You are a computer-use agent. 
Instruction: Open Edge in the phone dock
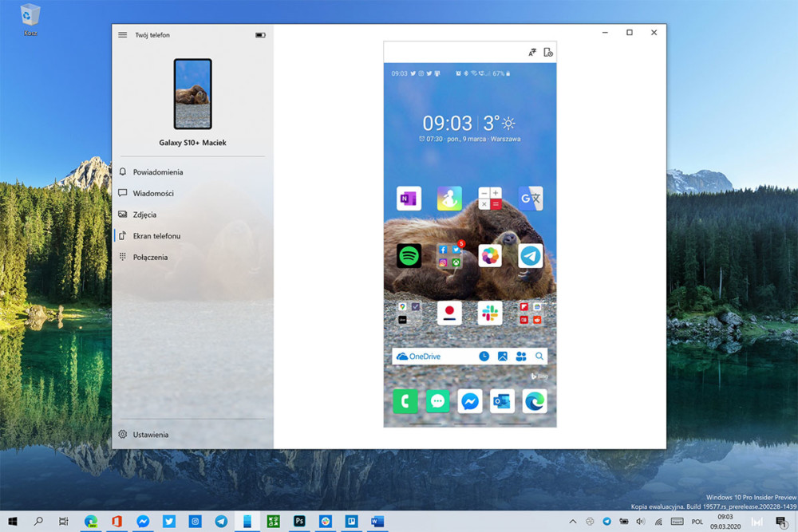pyautogui.click(x=535, y=401)
